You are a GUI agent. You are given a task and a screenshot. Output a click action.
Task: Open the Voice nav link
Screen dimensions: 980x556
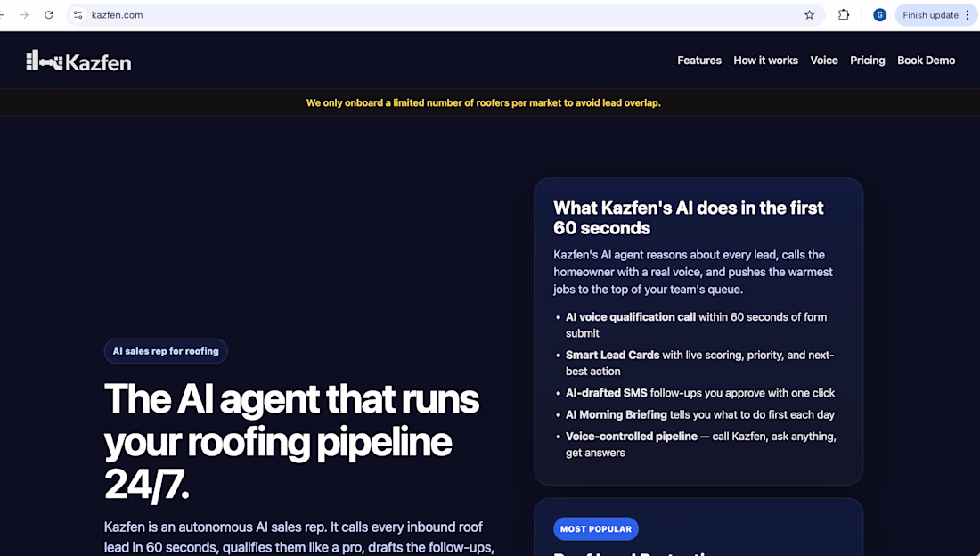[824, 61]
